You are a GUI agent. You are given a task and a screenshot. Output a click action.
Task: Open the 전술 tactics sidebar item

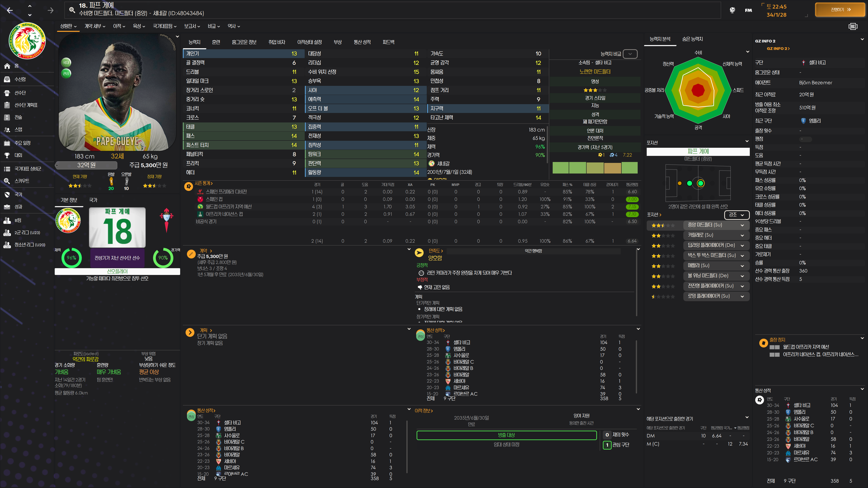(x=18, y=117)
